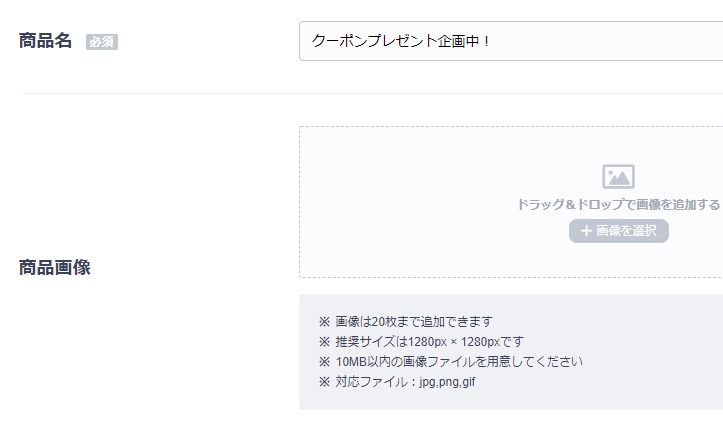The height and width of the screenshot is (434, 723).
Task: Focus the 商品名 text input field
Action: 511,41
